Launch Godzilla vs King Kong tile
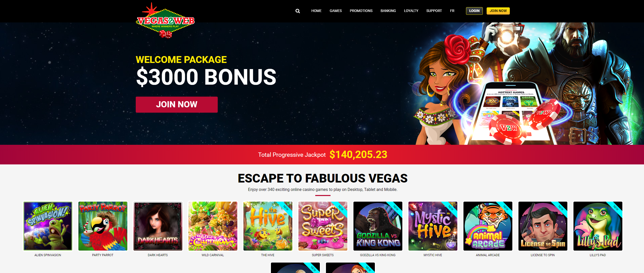 coord(378,226)
